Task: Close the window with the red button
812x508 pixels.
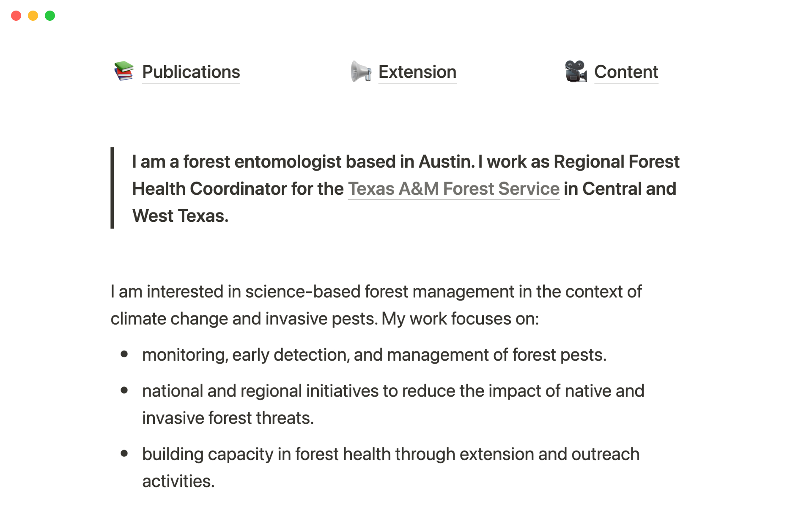Action: 16,16
